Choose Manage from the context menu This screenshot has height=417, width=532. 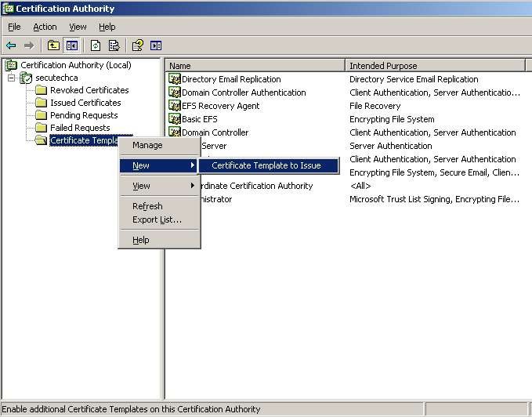click(159, 145)
